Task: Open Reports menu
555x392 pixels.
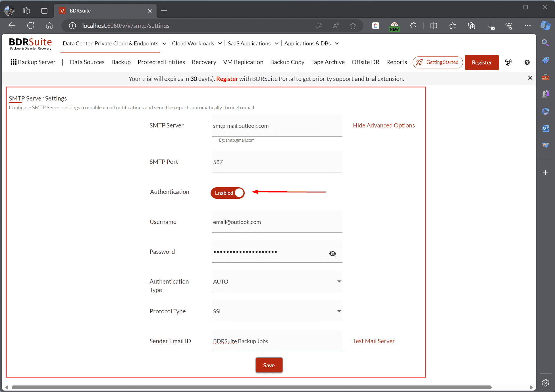Action: coord(396,62)
